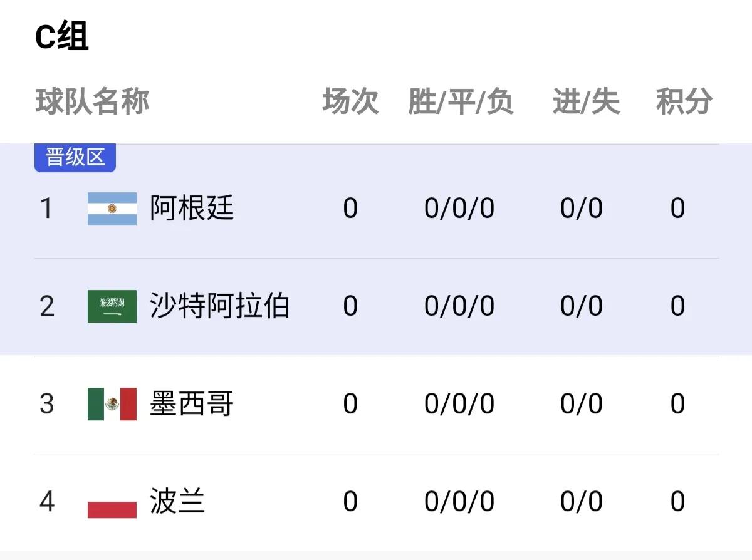Sort by the 胜/平/负 column header

pos(462,101)
